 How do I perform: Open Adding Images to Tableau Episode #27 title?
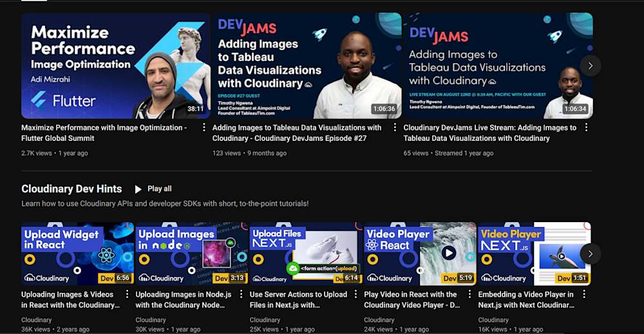click(x=296, y=133)
